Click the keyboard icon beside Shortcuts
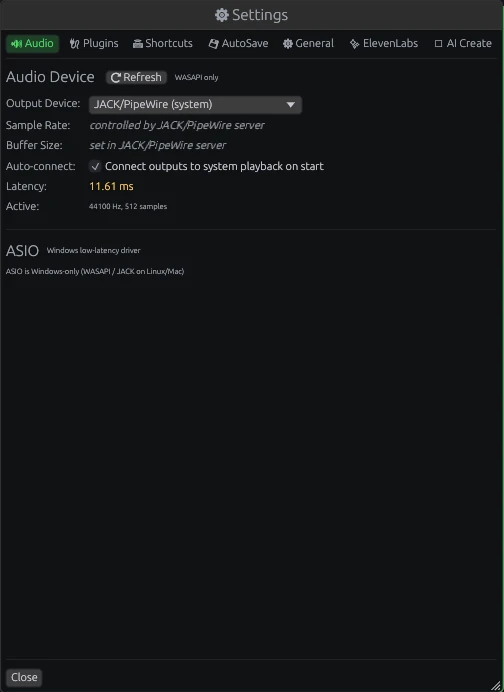The width and height of the screenshot is (504, 692). tap(138, 44)
